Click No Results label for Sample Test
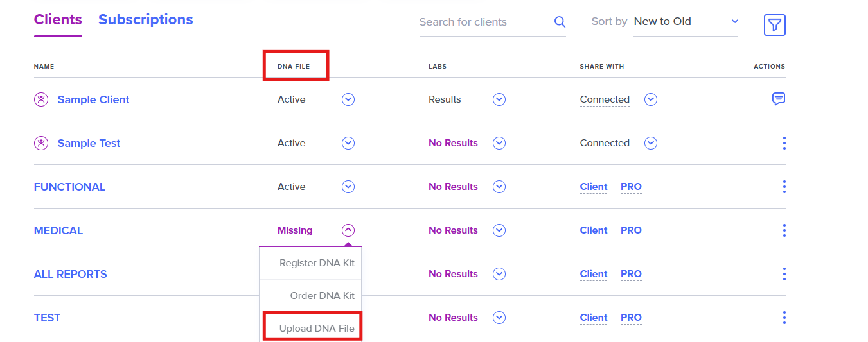 [453, 143]
